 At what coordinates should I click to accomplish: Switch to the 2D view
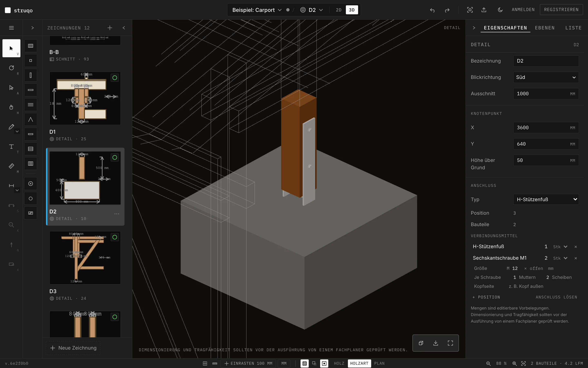(x=339, y=10)
